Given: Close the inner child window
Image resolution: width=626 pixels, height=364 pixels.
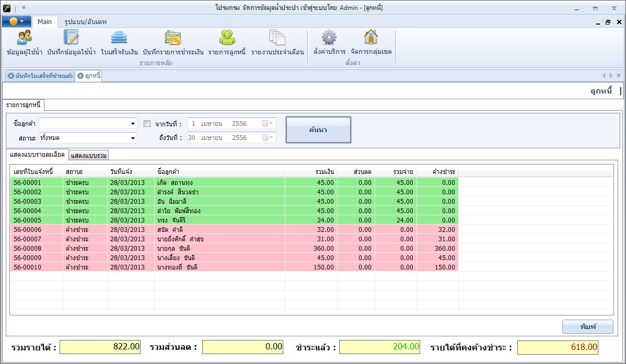Looking at the screenshot, I should [619, 22].
